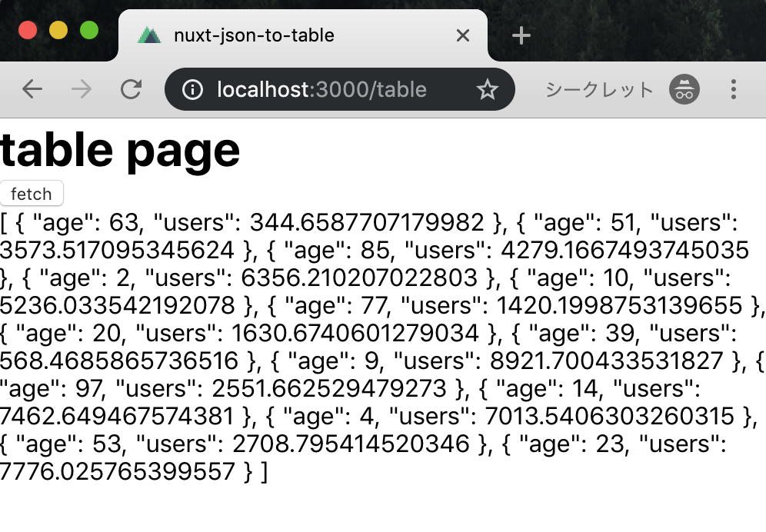
Task: Bookmark this page with the star
Action: 488,90
